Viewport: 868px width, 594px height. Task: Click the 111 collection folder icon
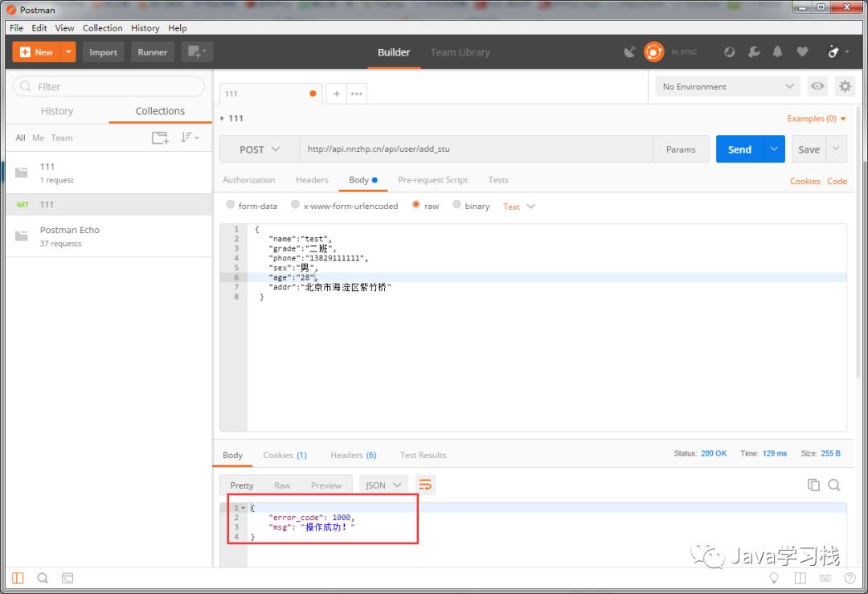tap(22, 173)
